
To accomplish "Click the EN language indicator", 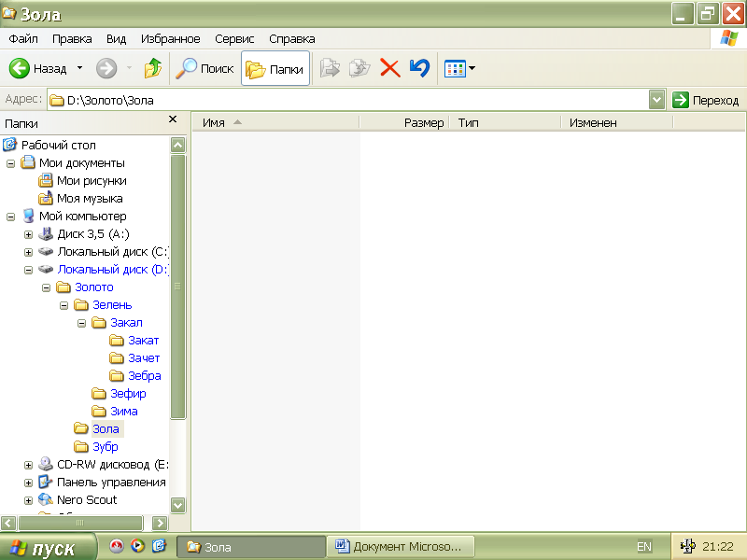I will point(644,547).
